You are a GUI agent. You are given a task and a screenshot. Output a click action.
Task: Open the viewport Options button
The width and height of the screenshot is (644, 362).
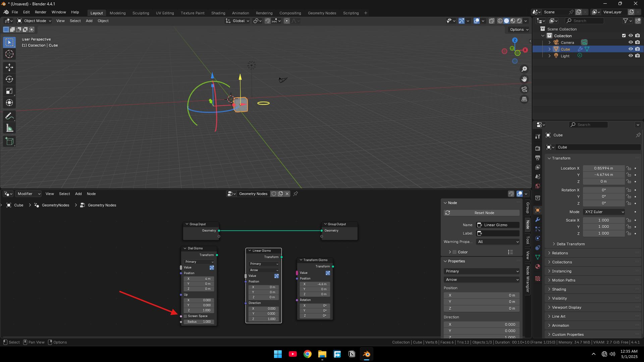coord(519,29)
